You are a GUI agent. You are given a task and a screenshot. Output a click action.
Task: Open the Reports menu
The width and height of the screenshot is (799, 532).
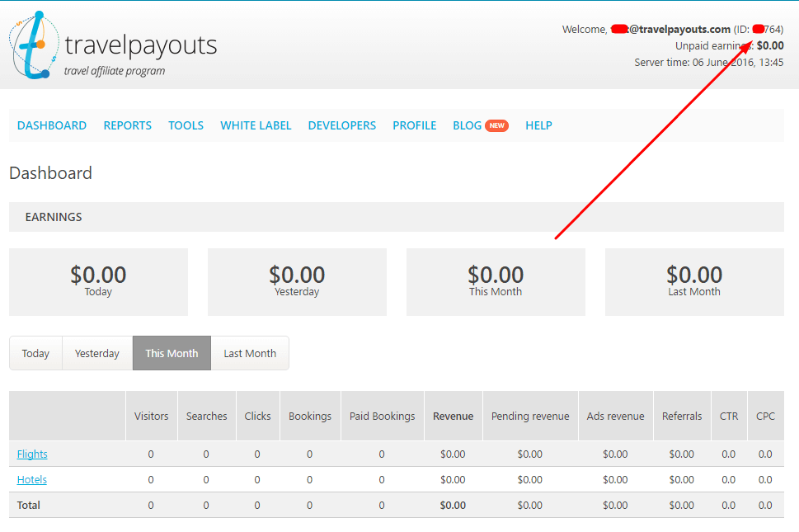[127, 125]
